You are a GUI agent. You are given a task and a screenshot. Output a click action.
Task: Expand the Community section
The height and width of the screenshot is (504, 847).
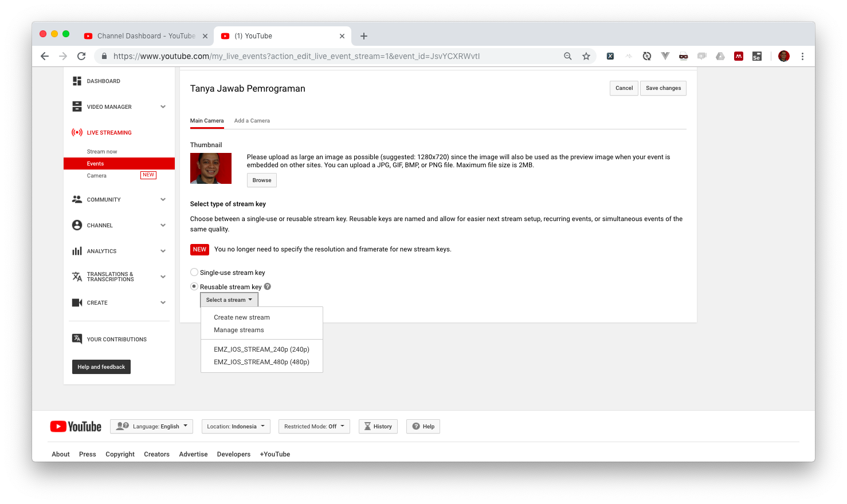coord(163,199)
